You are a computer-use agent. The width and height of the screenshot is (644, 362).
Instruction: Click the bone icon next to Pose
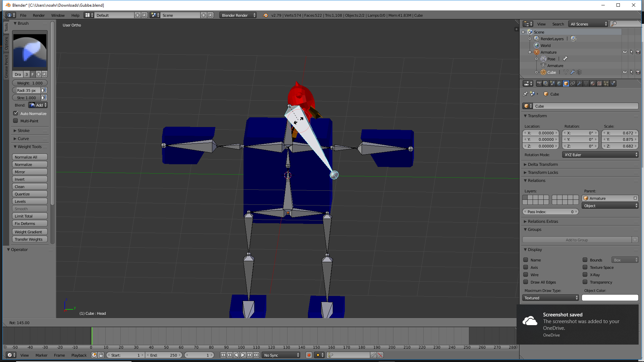coord(565,59)
